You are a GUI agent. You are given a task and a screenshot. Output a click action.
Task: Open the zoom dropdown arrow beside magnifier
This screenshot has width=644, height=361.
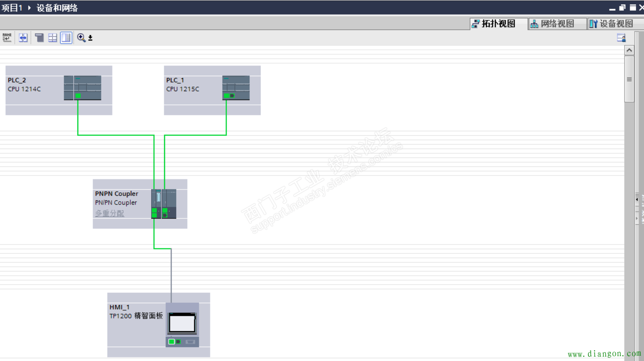pos(90,38)
